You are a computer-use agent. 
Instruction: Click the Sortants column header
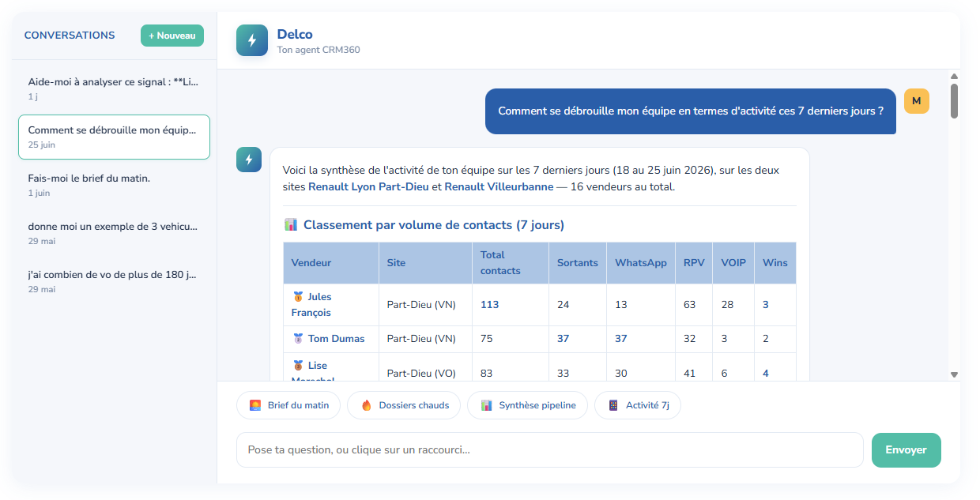tap(578, 263)
